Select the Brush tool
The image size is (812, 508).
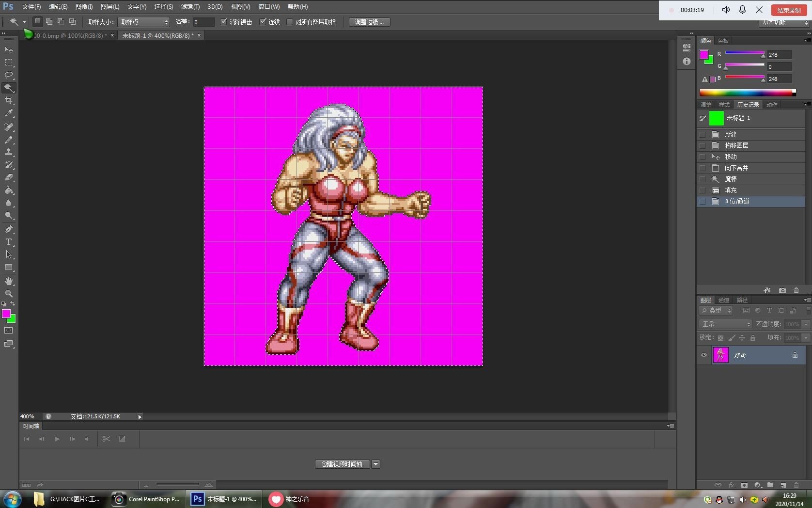click(x=9, y=140)
